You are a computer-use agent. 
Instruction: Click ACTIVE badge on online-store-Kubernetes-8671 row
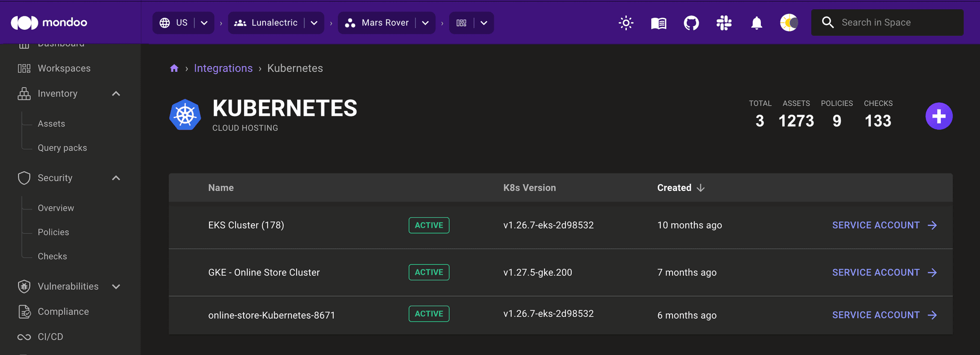[x=429, y=314]
